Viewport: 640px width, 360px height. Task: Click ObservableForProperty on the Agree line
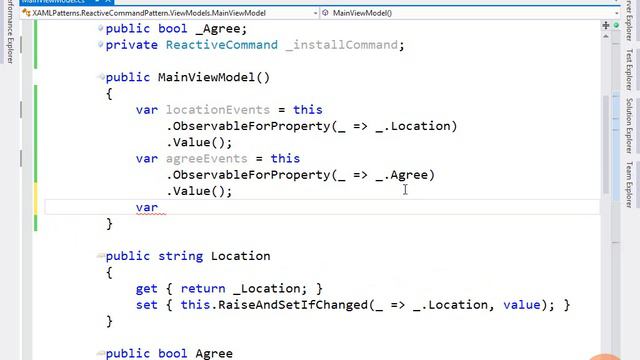pos(251,175)
